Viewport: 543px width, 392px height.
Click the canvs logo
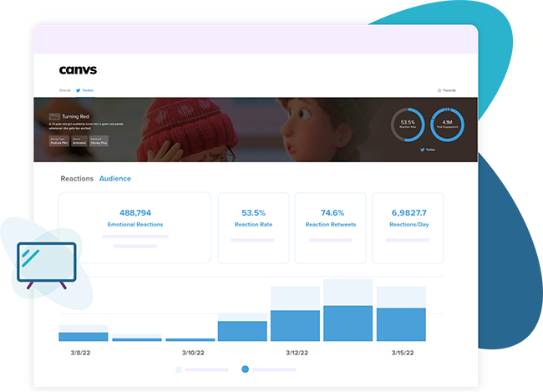click(78, 70)
